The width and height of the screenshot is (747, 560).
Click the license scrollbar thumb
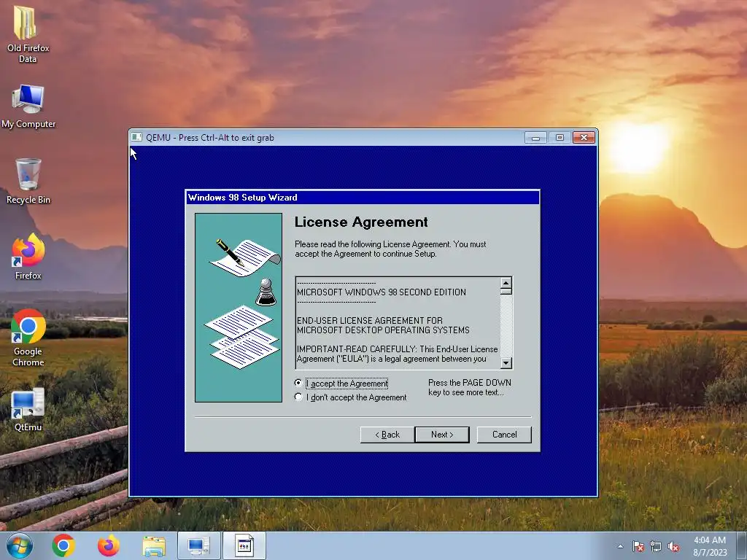[506, 292]
